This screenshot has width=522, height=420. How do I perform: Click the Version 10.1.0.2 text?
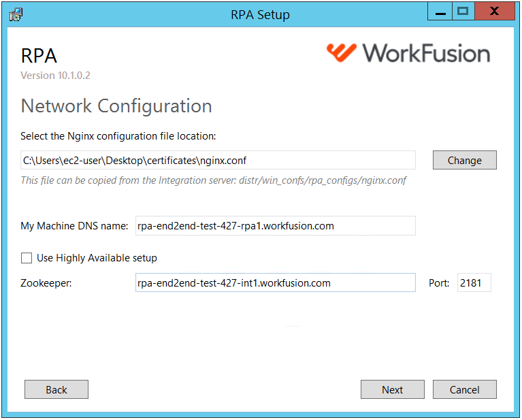(55, 76)
